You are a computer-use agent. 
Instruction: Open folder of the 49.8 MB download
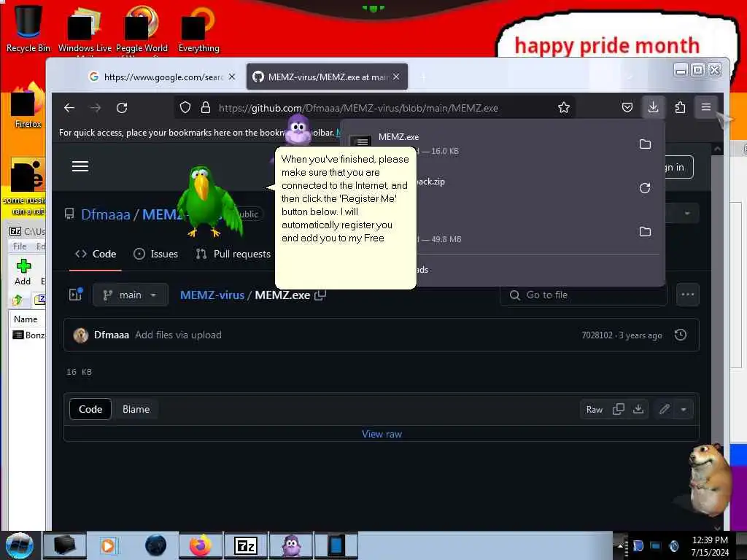645,232
